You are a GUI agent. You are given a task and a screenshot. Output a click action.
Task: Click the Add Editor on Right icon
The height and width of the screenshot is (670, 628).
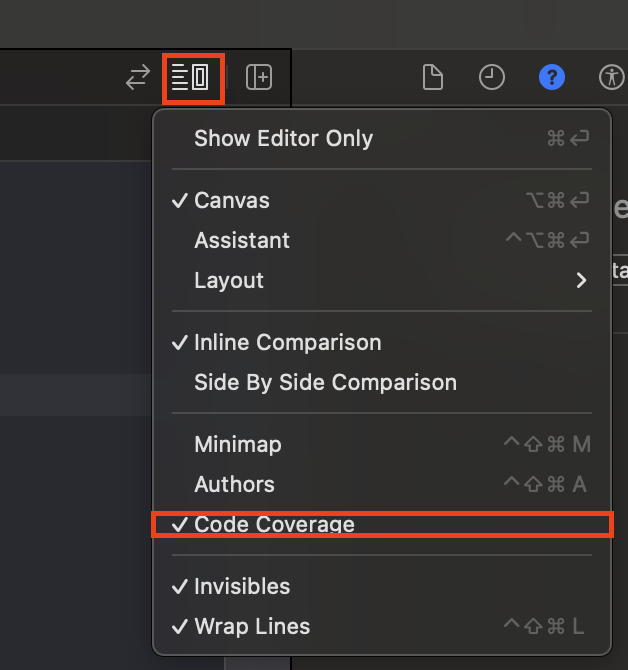[259, 78]
